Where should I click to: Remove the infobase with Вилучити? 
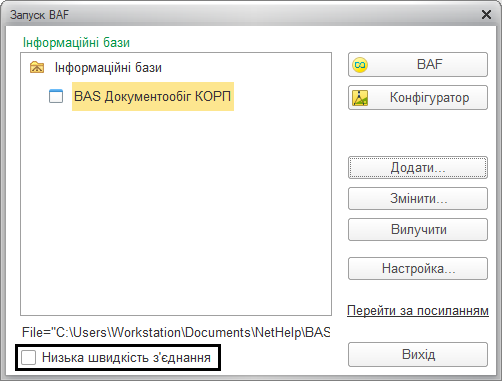point(418,230)
